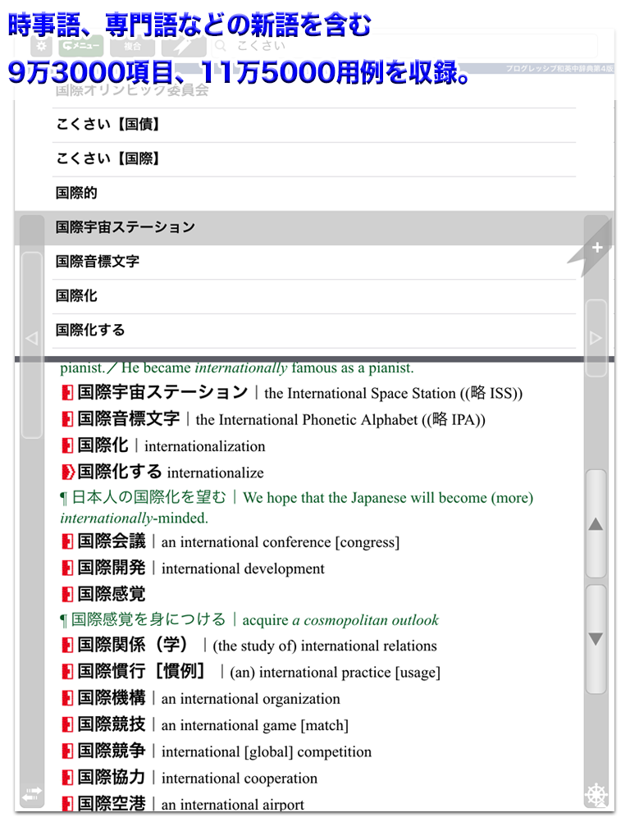Select list row 国際音標文字
The width and height of the screenshot is (630, 840).
tap(314, 262)
